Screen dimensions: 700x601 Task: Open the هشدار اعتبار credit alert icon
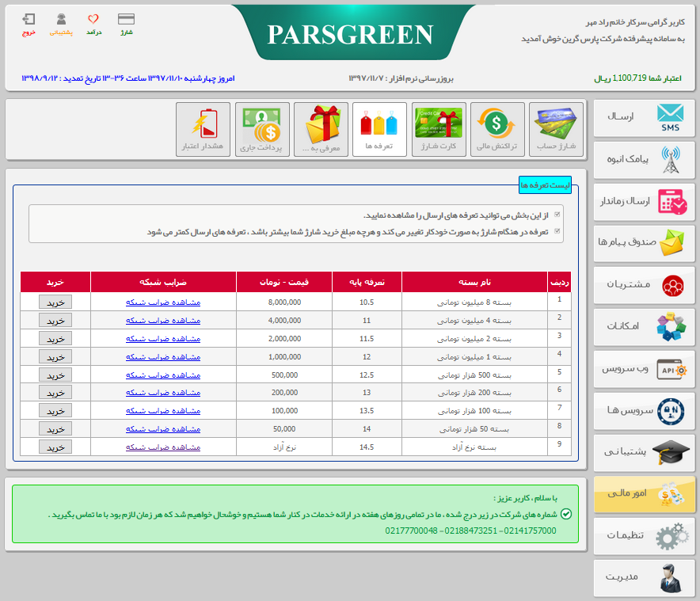point(204,129)
